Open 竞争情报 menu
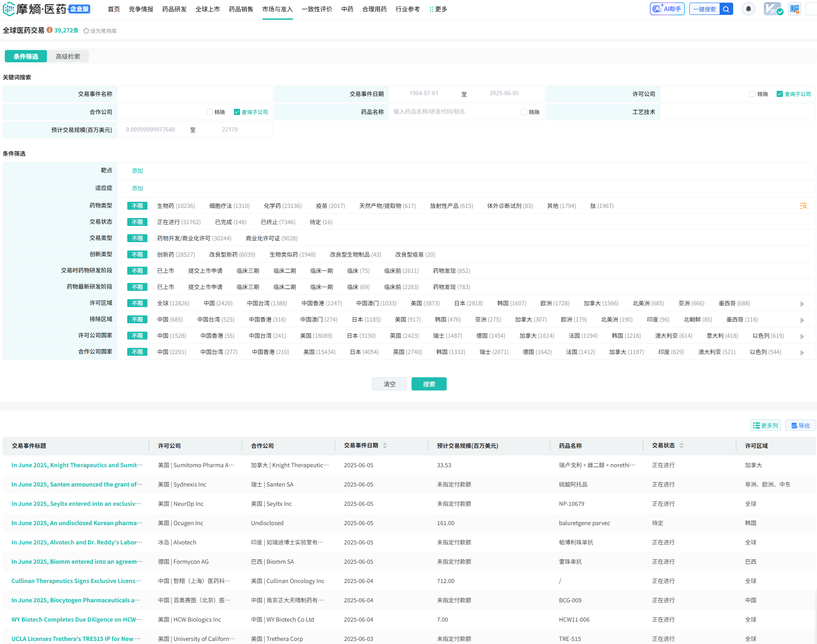This screenshot has height=644, width=817. pos(141,9)
